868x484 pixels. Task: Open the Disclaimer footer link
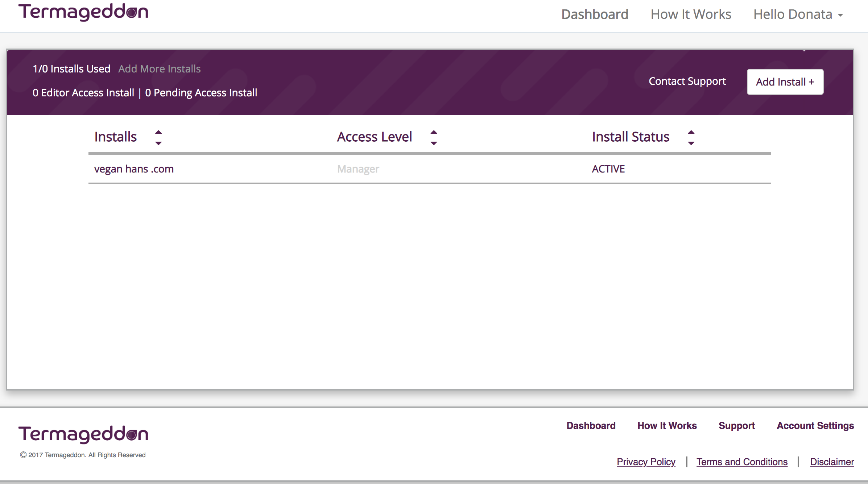pyautogui.click(x=832, y=462)
